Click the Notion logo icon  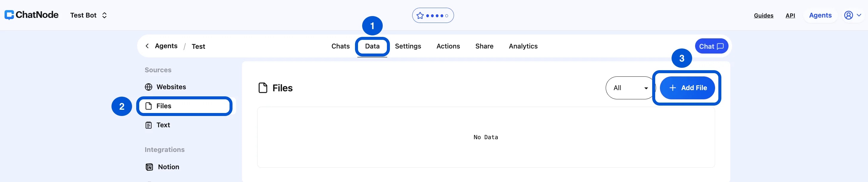[149, 167]
